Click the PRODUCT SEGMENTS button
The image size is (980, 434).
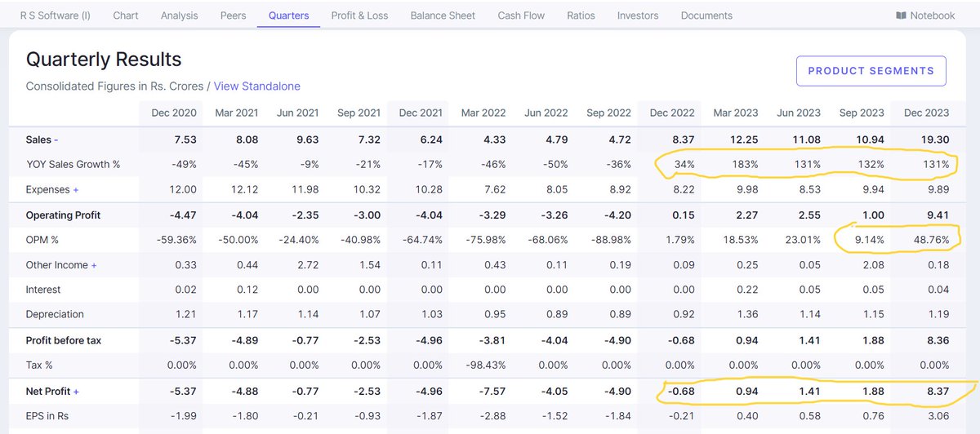pyautogui.click(x=871, y=71)
